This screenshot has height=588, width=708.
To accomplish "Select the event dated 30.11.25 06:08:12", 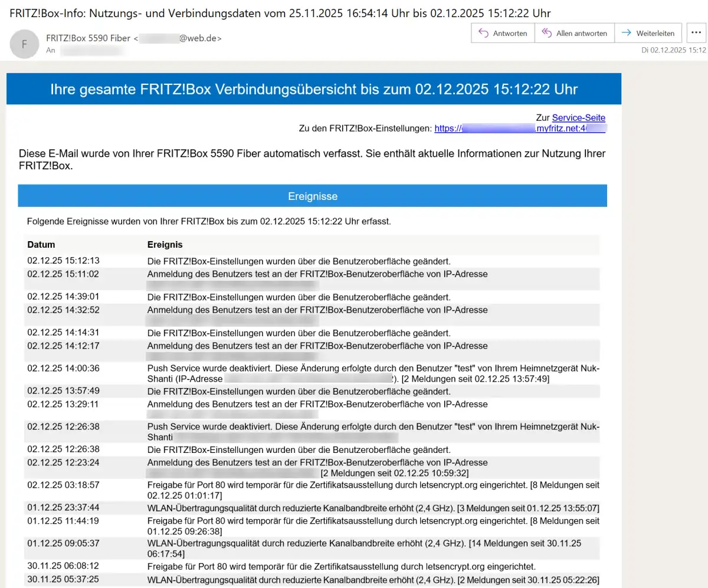I will [x=341, y=566].
